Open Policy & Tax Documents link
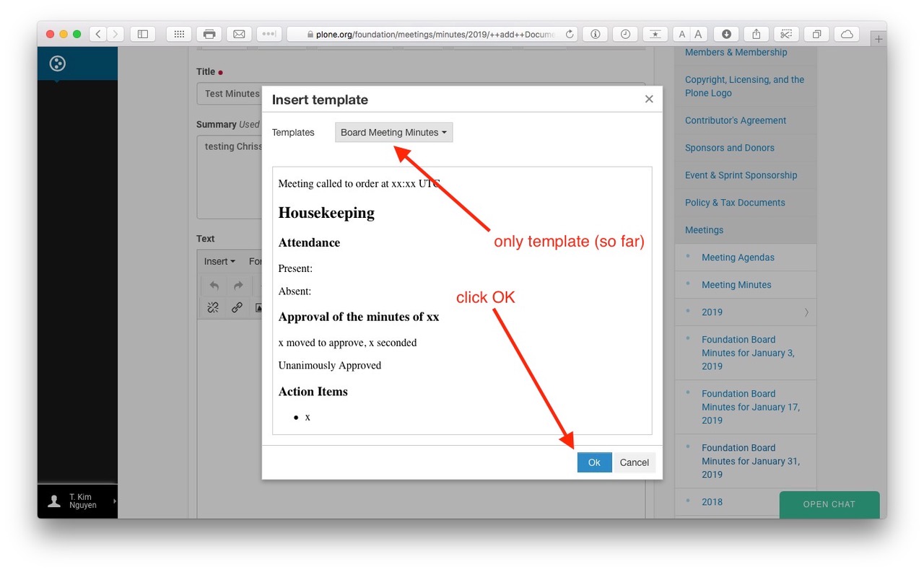924x572 pixels. tap(735, 203)
